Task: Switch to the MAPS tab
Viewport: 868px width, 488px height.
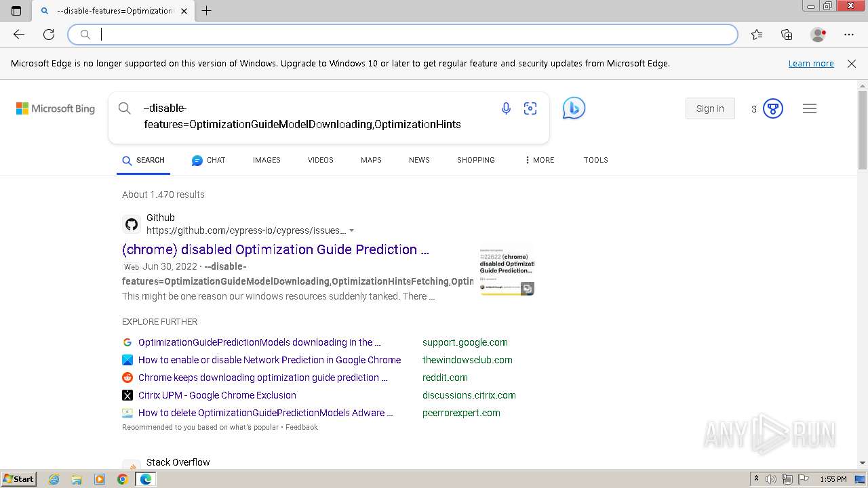Action: [x=371, y=160]
